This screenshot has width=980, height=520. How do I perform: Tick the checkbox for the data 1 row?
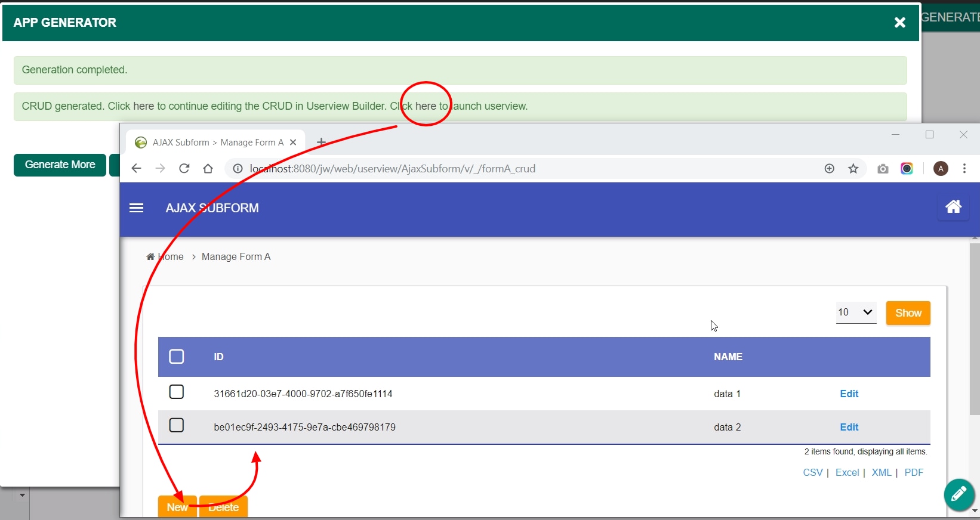(177, 392)
